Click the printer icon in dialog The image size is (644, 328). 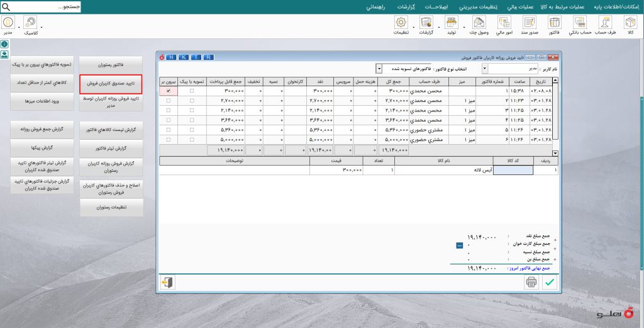pos(531,283)
